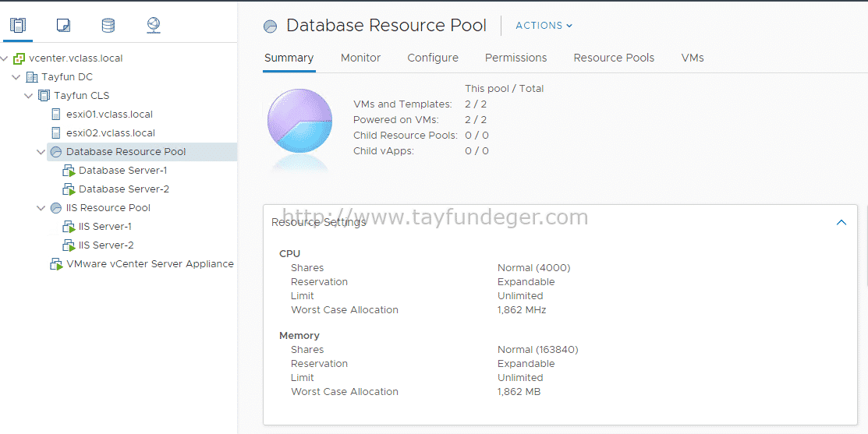Click the VM icon of Database Server-1
The width and height of the screenshot is (868, 434).
coord(69,171)
